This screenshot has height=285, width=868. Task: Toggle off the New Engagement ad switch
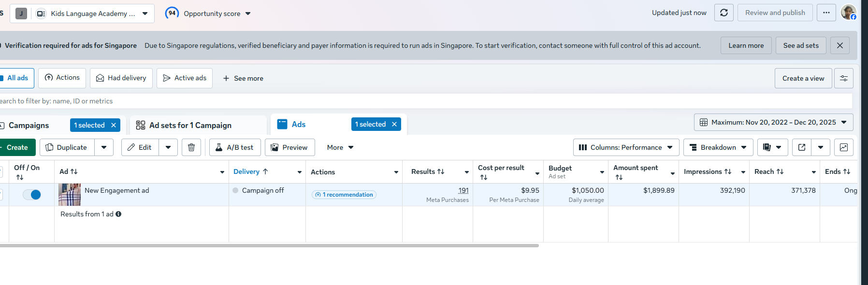(x=32, y=195)
